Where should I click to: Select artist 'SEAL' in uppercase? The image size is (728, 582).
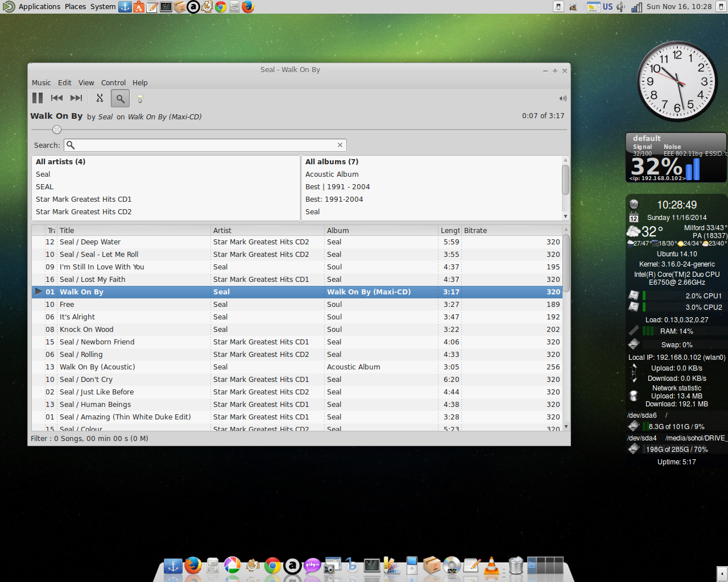tap(166, 187)
